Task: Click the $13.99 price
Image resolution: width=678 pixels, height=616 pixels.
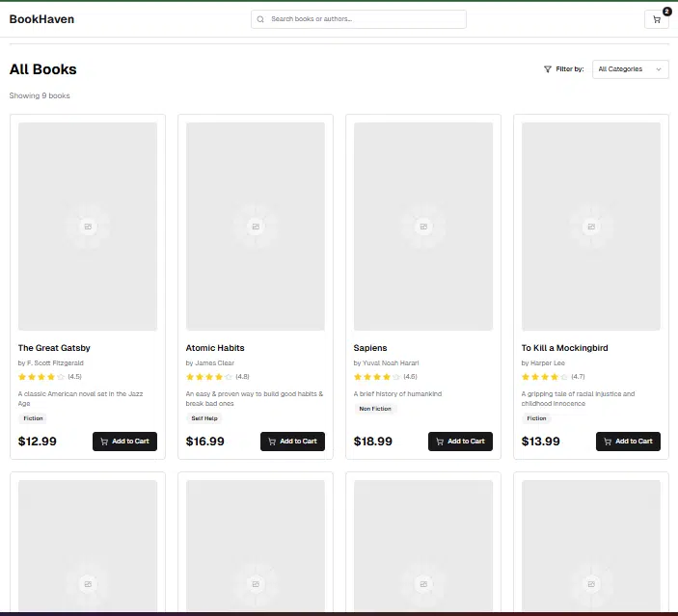Action: [x=540, y=442]
